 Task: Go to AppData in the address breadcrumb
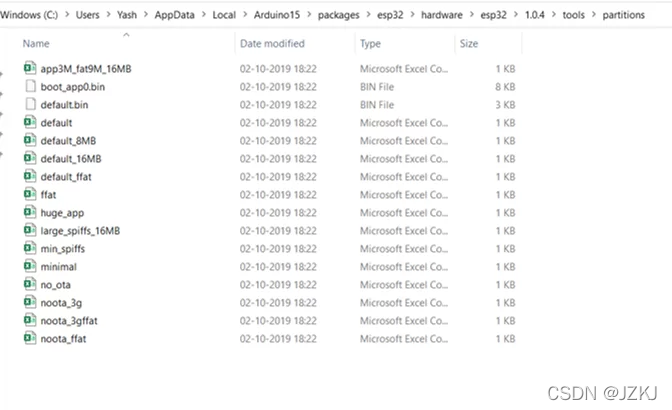[x=174, y=15]
